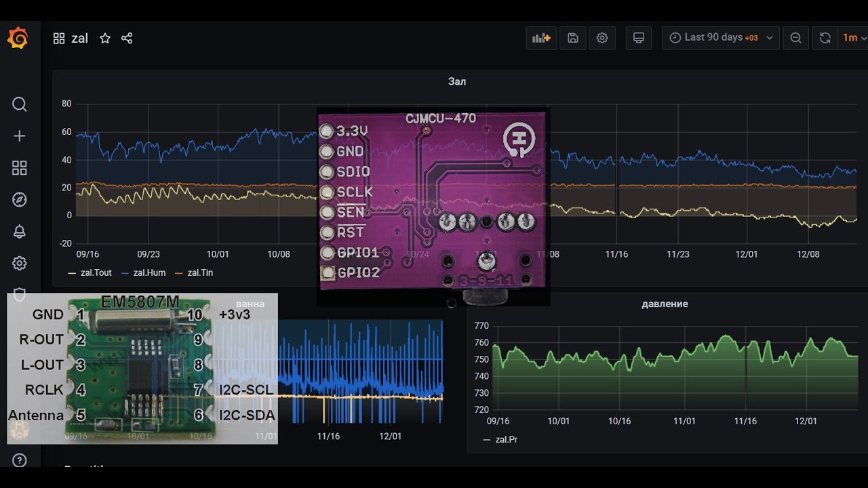This screenshot has height=488, width=868.
Task: Open the Last 90 days time picker
Action: tap(721, 38)
